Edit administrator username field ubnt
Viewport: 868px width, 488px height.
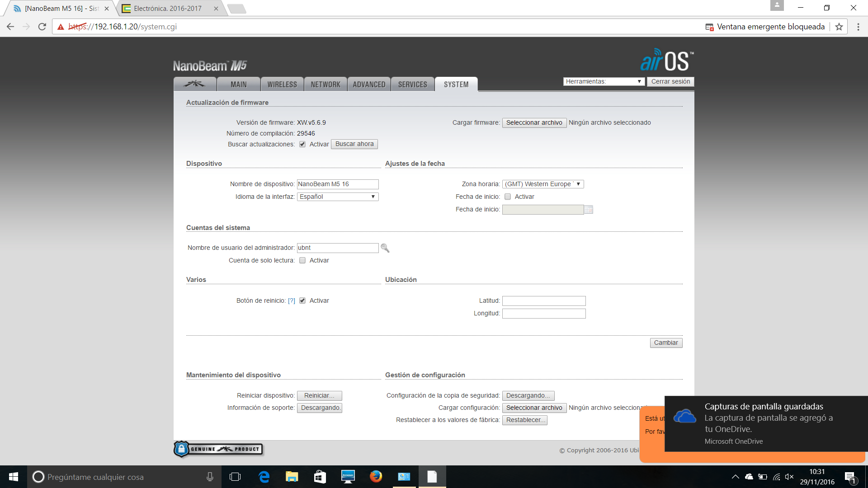point(338,248)
